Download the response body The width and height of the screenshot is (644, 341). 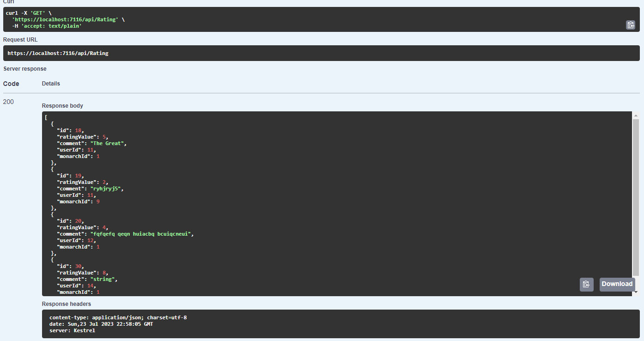tap(617, 284)
